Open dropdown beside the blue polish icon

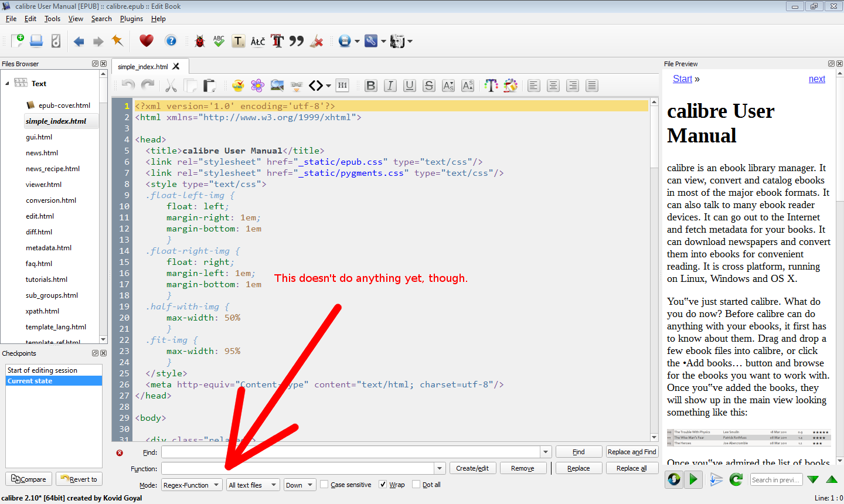pos(357,42)
